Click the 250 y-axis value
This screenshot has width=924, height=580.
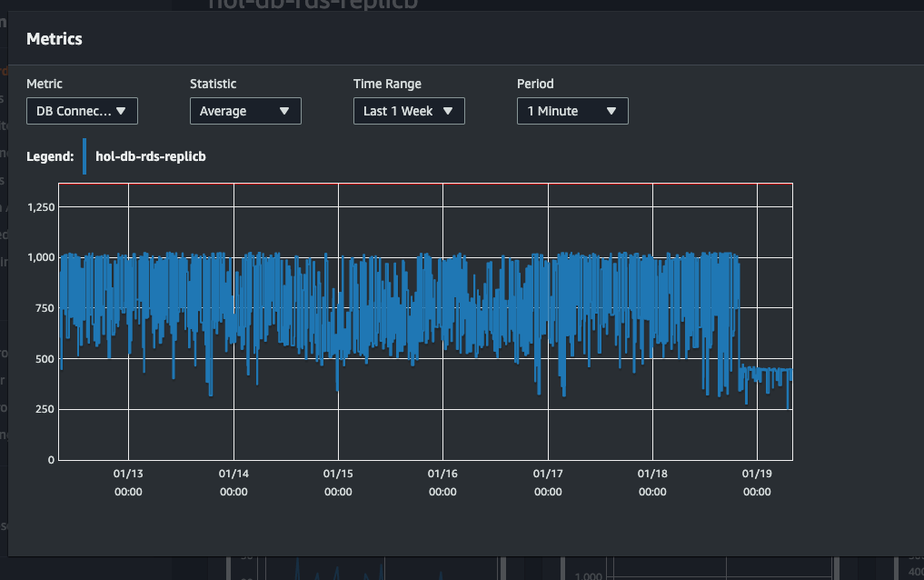pos(45,408)
